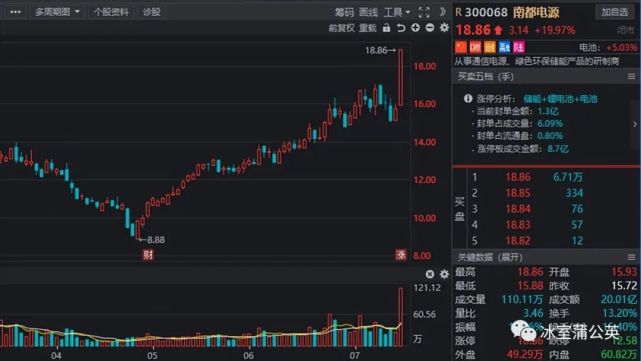Open the 工具 tools dropdown
Viewport: 641px width, 361px height.
pos(397,12)
